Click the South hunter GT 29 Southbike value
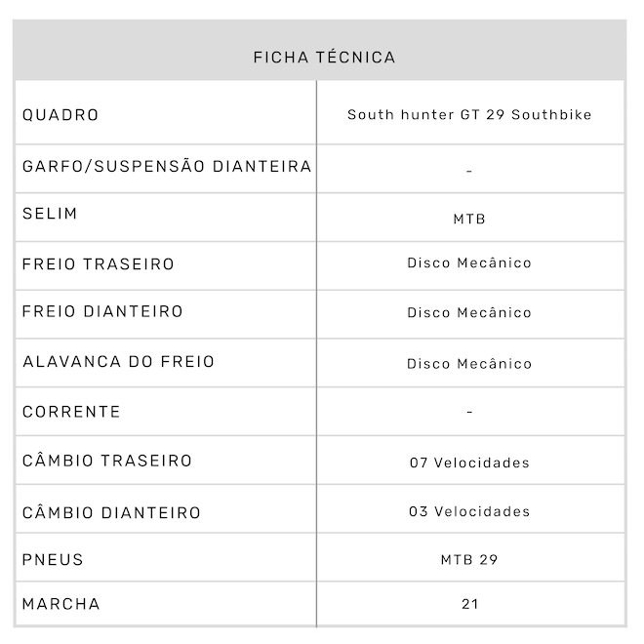The image size is (644, 644). tap(469, 115)
